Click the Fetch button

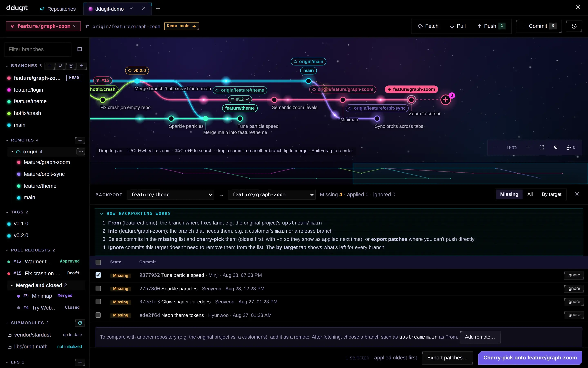coord(428,26)
